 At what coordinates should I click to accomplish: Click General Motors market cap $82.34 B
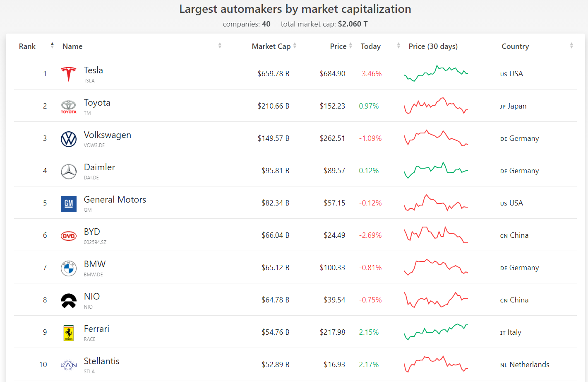click(x=275, y=203)
